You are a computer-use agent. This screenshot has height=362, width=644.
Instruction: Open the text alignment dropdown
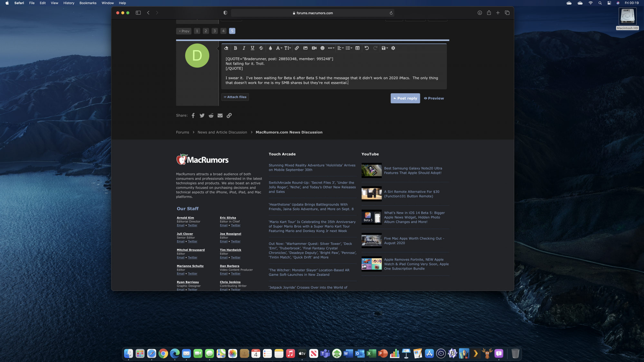pos(340,48)
